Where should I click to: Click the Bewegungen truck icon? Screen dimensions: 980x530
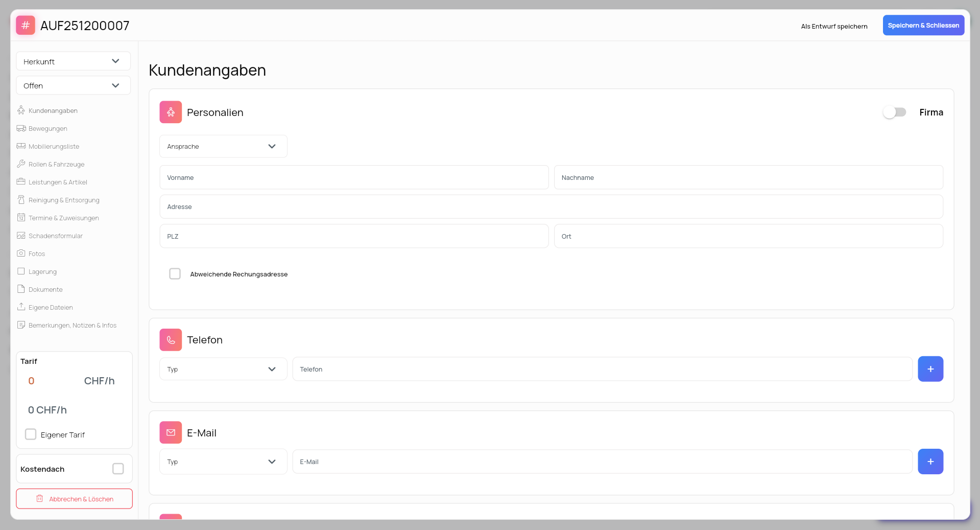coord(21,128)
